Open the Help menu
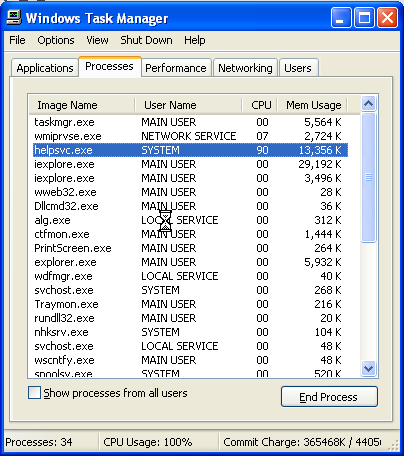This screenshot has height=456, width=404. coord(195,40)
